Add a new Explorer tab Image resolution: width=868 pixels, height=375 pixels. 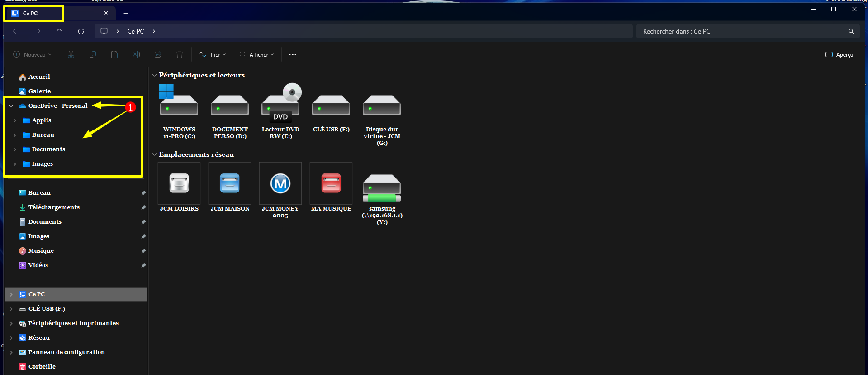[126, 13]
